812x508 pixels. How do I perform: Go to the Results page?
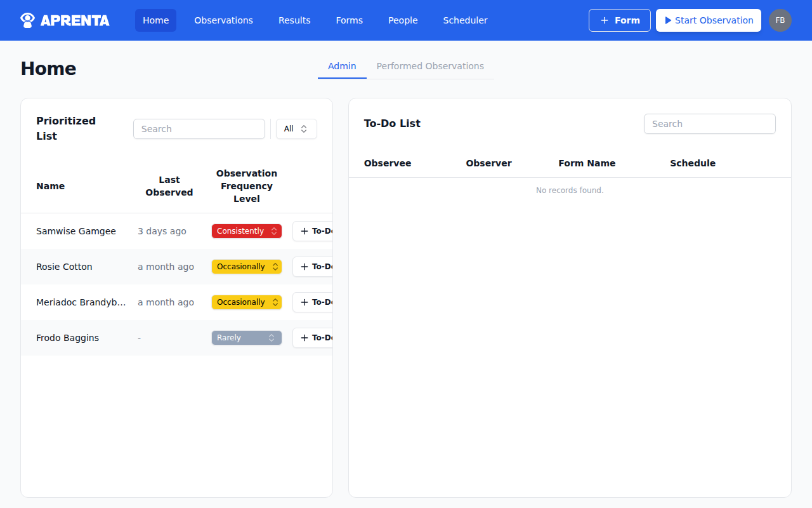coord(294,20)
